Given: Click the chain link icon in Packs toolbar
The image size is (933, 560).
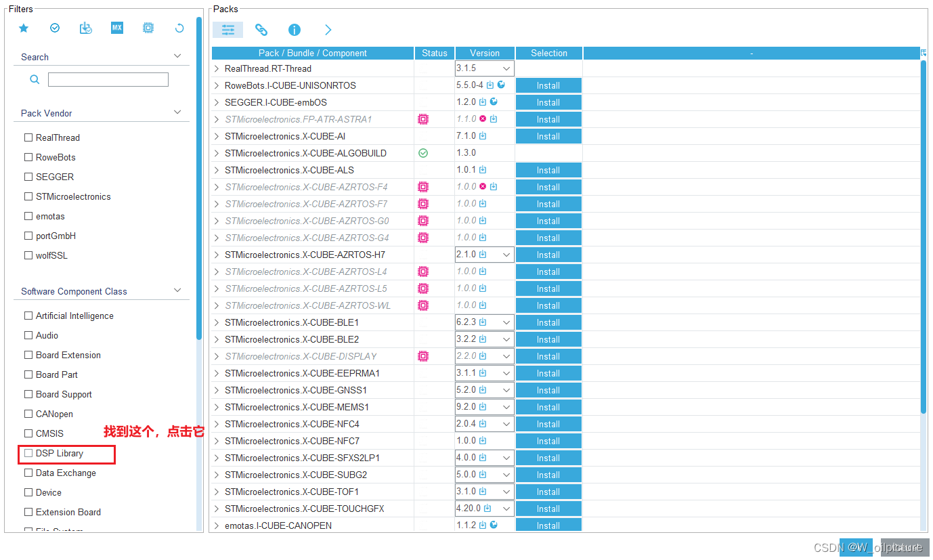Looking at the screenshot, I should coord(261,30).
